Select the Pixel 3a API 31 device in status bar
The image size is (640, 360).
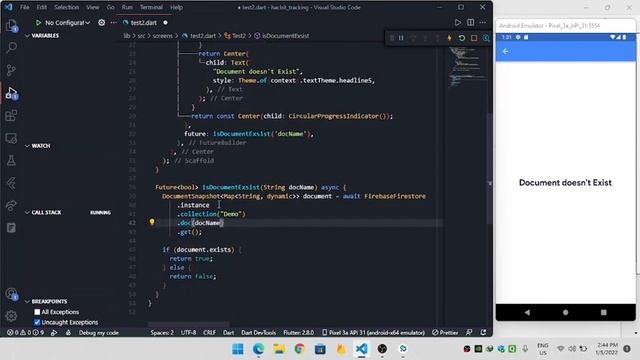tap(373, 333)
